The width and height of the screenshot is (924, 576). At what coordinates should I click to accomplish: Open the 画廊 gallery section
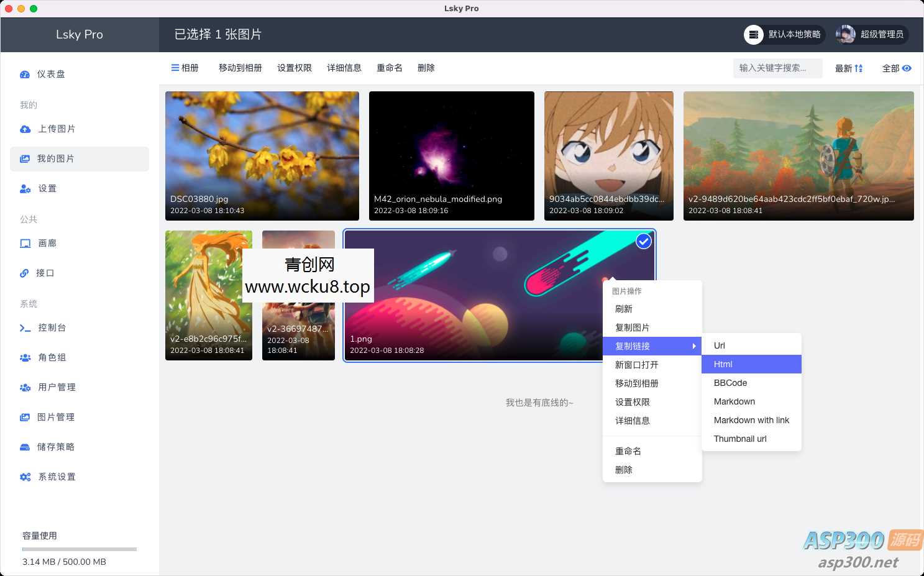25,243
